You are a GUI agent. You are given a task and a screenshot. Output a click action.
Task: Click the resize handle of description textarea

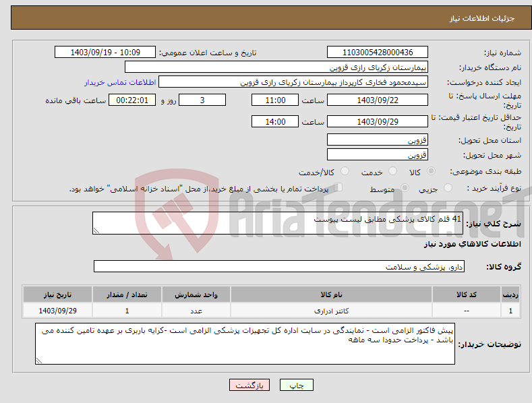click(96, 230)
